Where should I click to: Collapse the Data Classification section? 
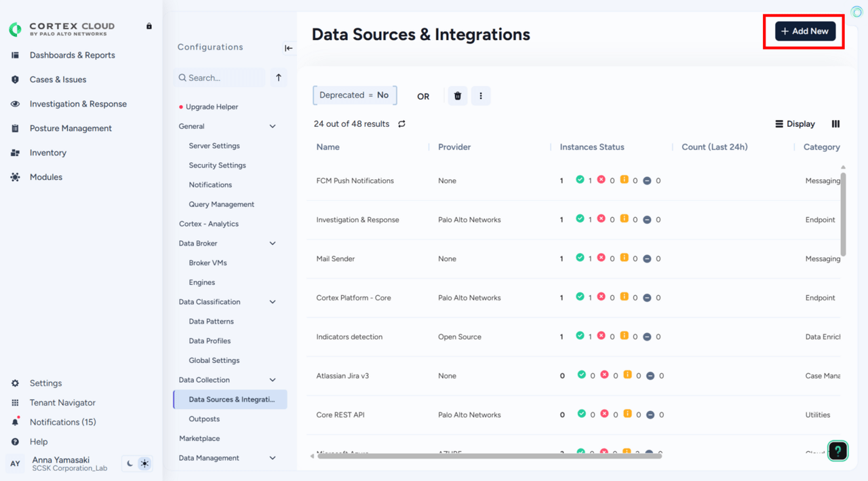[x=273, y=302]
